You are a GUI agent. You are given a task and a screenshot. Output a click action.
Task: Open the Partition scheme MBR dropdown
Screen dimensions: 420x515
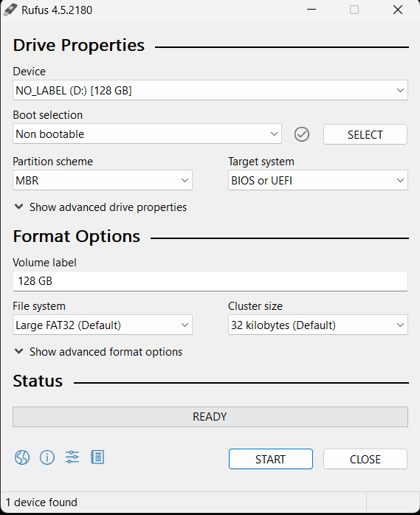103,180
